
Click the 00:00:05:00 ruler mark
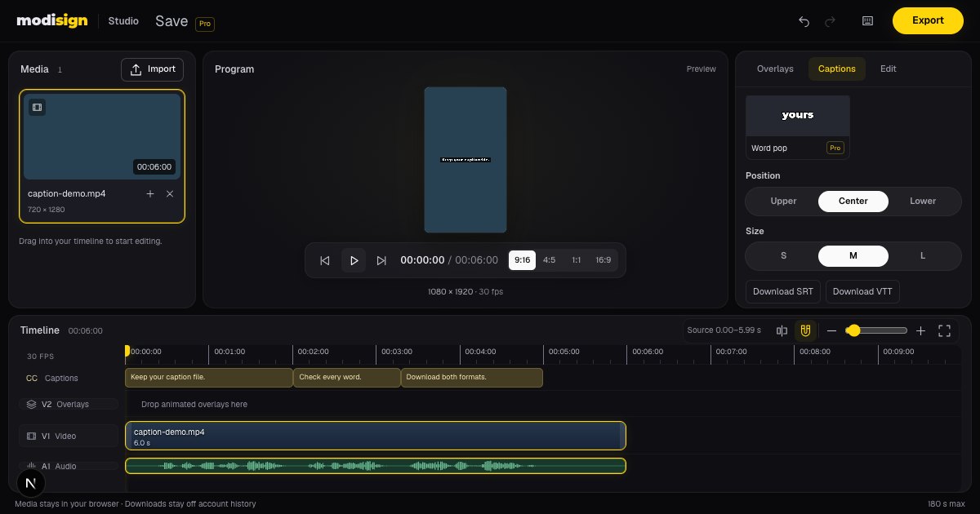pos(563,352)
